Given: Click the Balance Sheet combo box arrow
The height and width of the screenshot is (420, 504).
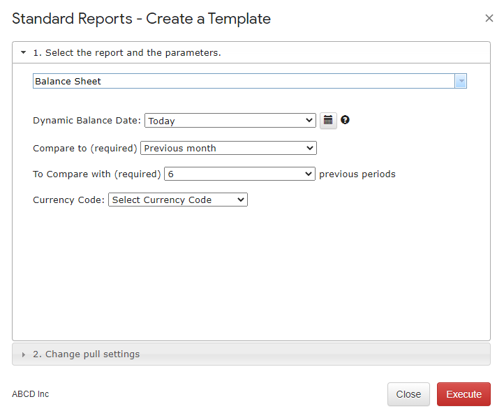Looking at the screenshot, I should (x=461, y=81).
